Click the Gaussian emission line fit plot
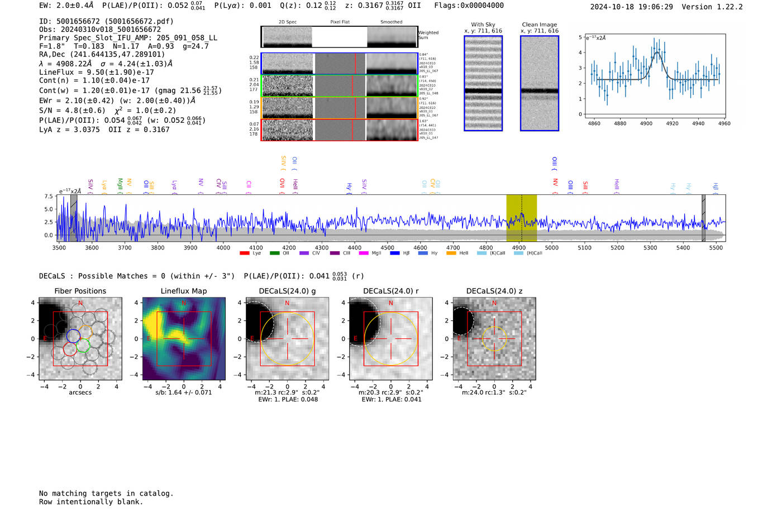 click(655, 76)
